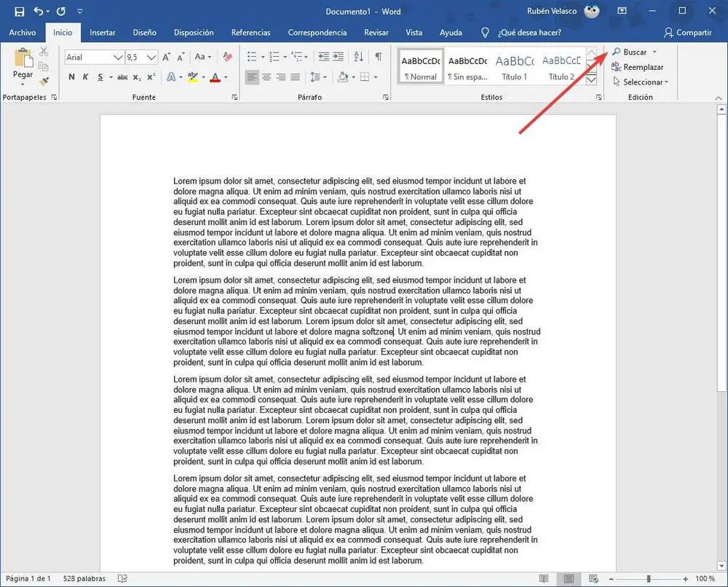Image resolution: width=728 pixels, height=587 pixels.
Task: Click the Decrease indent icon
Action: 324,57
